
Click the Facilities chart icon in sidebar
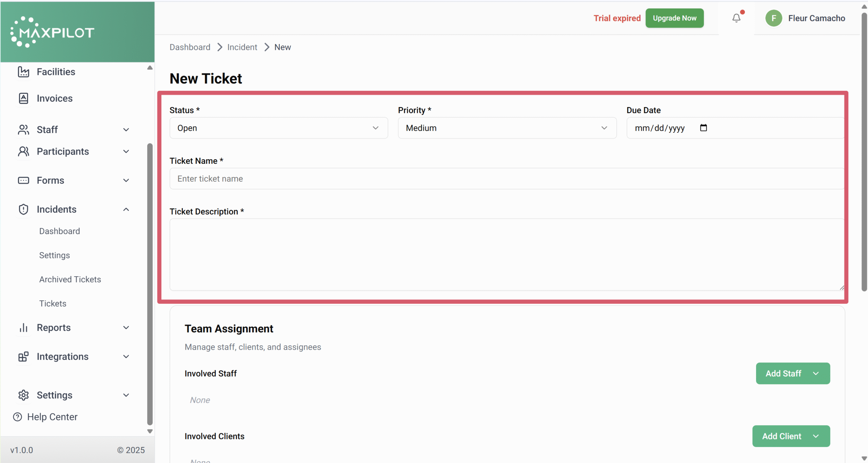coord(23,72)
